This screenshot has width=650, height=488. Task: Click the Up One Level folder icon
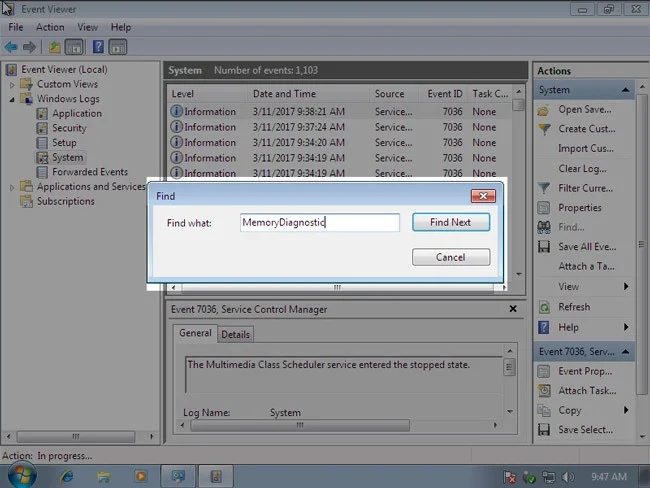click(54, 47)
